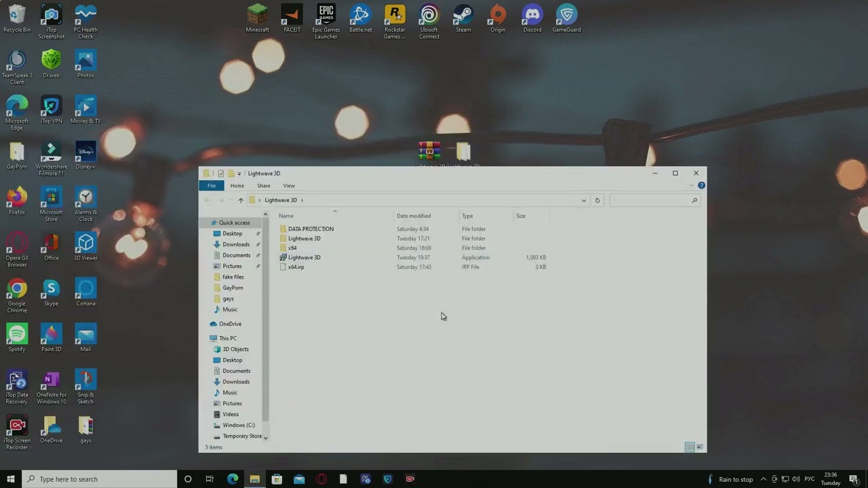Open the Share ribbon tab

pos(264,186)
